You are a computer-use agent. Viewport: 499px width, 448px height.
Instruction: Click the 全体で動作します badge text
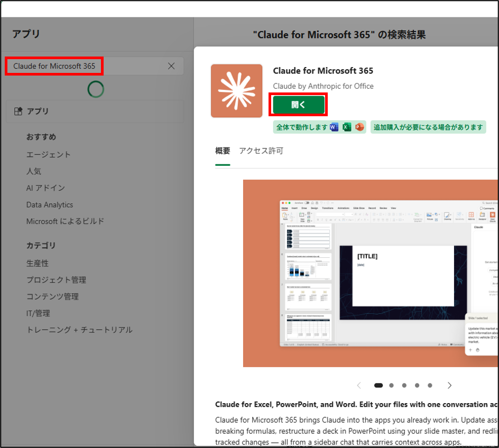click(x=302, y=127)
